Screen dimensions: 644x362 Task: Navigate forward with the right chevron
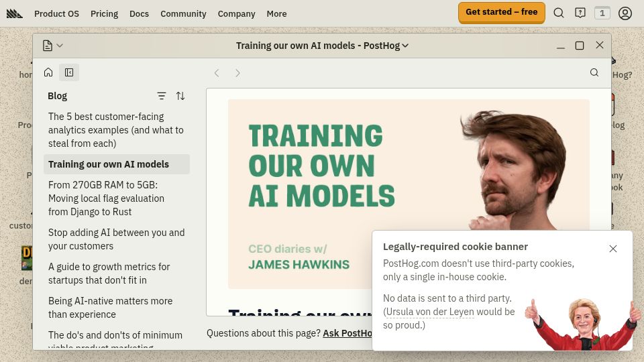(x=237, y=73)
